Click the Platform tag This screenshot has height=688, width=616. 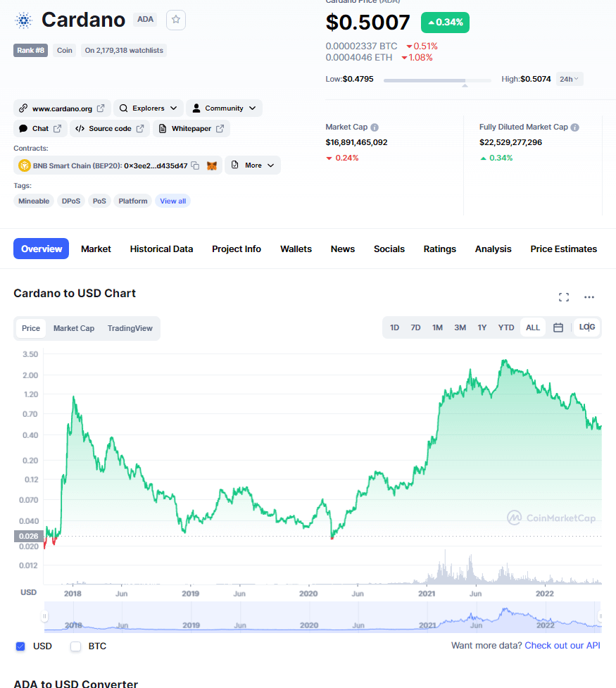coord(133,201)
